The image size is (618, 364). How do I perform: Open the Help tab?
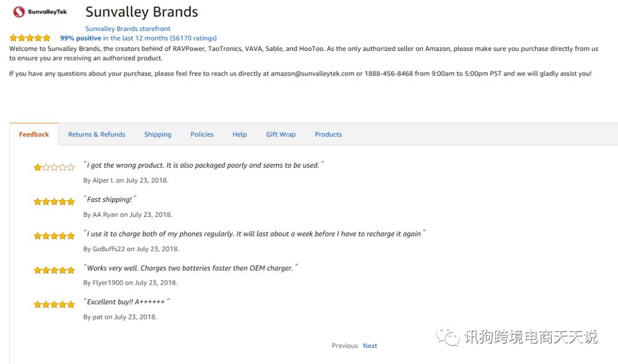point(240,134)
